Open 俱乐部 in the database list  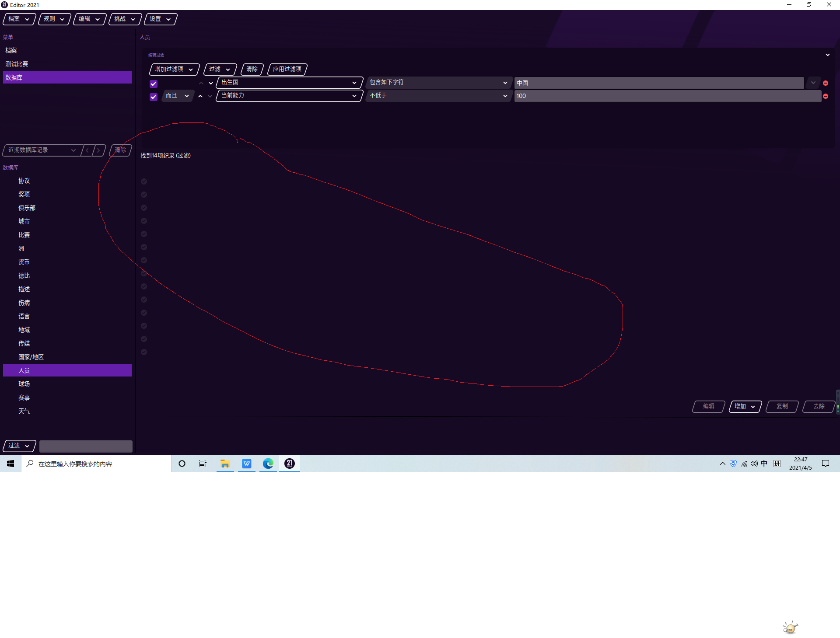(67, 208)
